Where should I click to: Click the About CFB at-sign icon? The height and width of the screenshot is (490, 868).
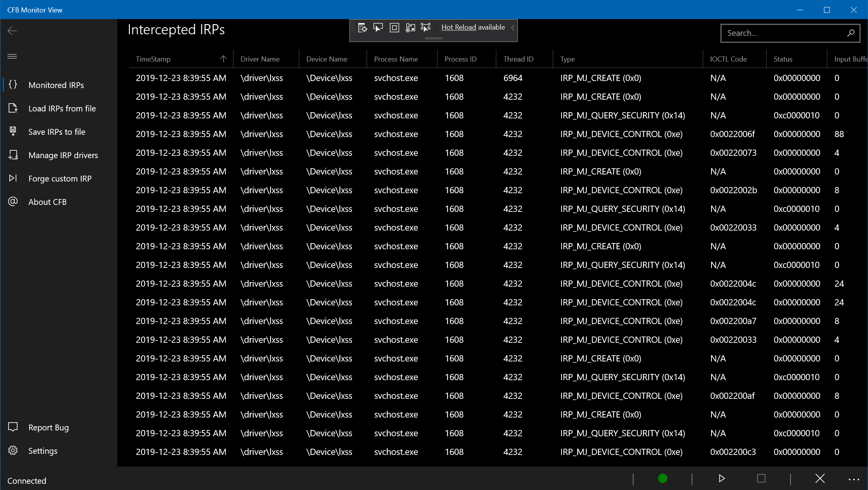point(13,202)
